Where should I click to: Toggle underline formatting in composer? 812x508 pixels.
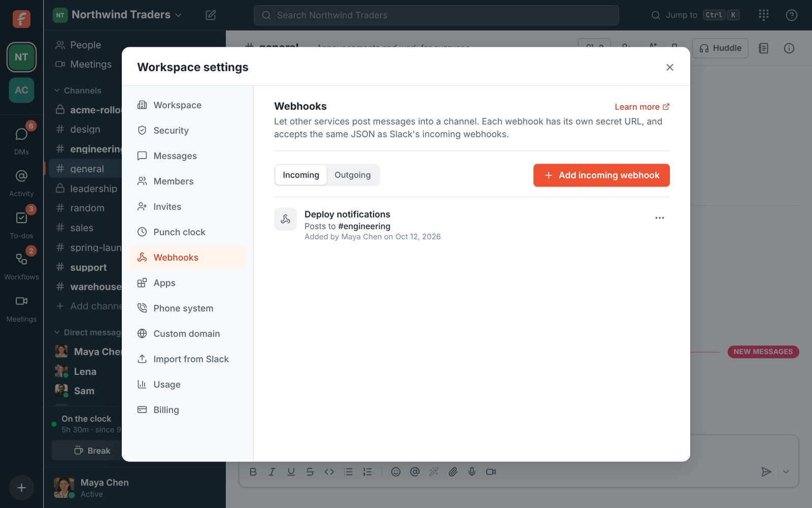291,472
